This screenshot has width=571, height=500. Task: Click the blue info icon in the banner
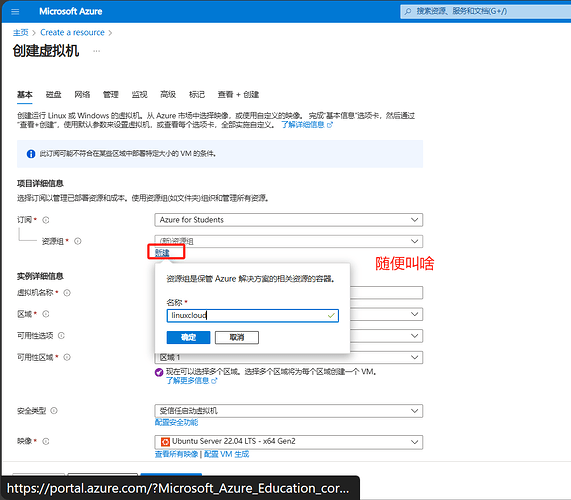[x=31, y=154]
